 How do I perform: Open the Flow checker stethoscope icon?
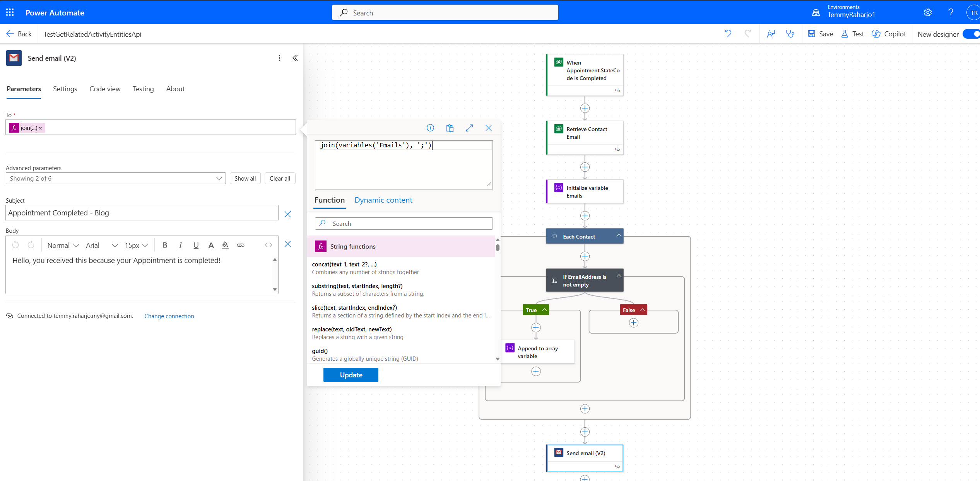790,34
